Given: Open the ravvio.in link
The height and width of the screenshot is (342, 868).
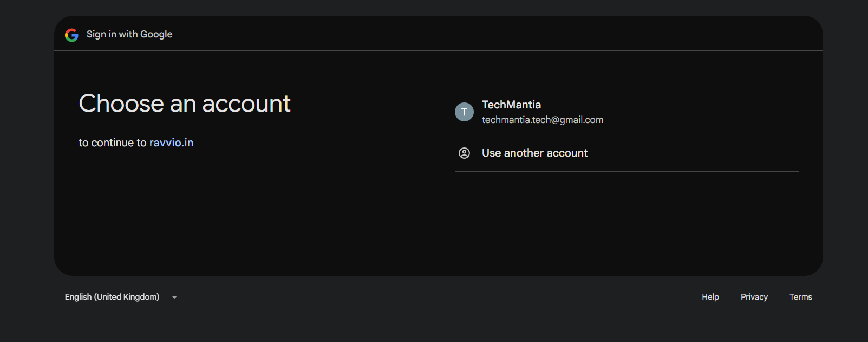Looking at the screenshot, I should (171, 143).
